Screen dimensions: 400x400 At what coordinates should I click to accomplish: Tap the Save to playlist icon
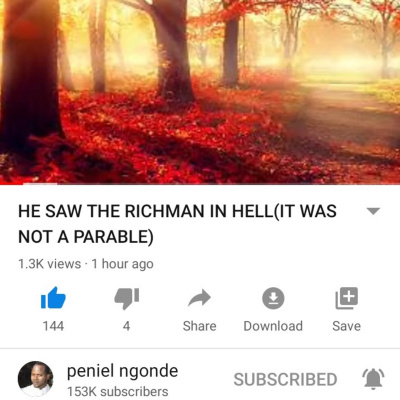coord(346,298)
